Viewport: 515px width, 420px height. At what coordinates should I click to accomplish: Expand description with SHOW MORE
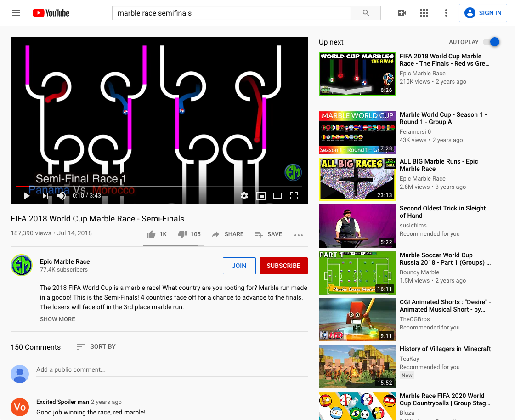pyautogui.click(x=57, y=319)
